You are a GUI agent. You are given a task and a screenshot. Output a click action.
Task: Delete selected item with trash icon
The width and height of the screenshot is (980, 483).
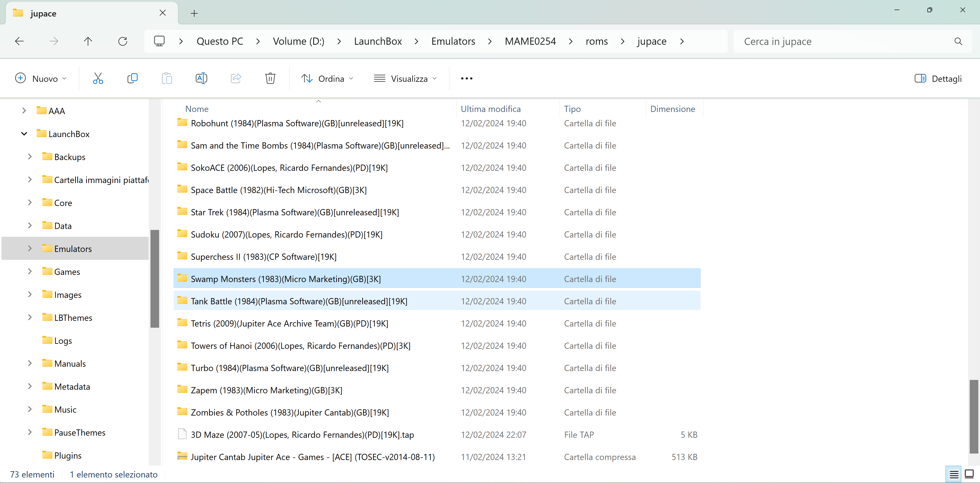pyautogui.click(x=270, y=78)
